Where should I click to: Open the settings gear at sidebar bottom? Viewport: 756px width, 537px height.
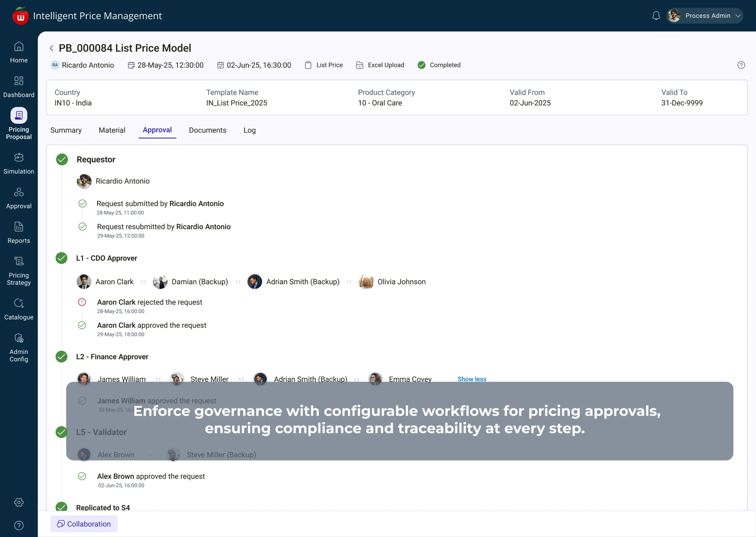click(x=19, y=502)
